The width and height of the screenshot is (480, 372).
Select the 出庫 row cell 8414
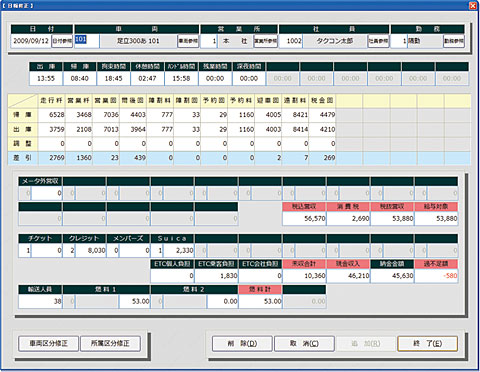pyautogui.click(x=295, y=129)
